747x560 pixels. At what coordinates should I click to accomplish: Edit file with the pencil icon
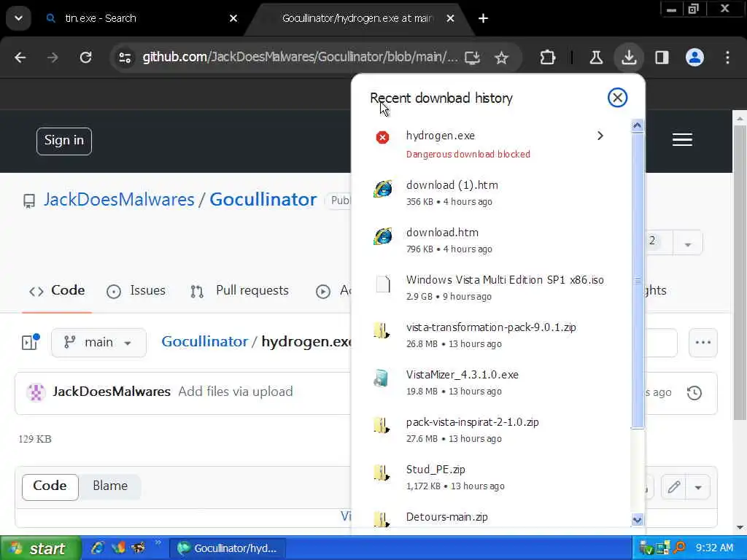pyautogui.click(x=673, y=486)
